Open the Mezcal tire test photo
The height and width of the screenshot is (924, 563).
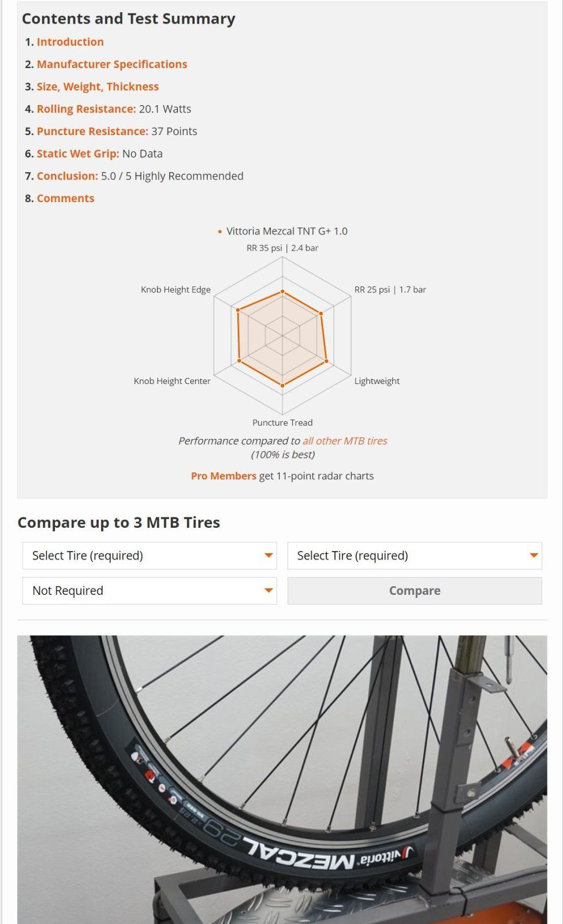tap(282, 780)
